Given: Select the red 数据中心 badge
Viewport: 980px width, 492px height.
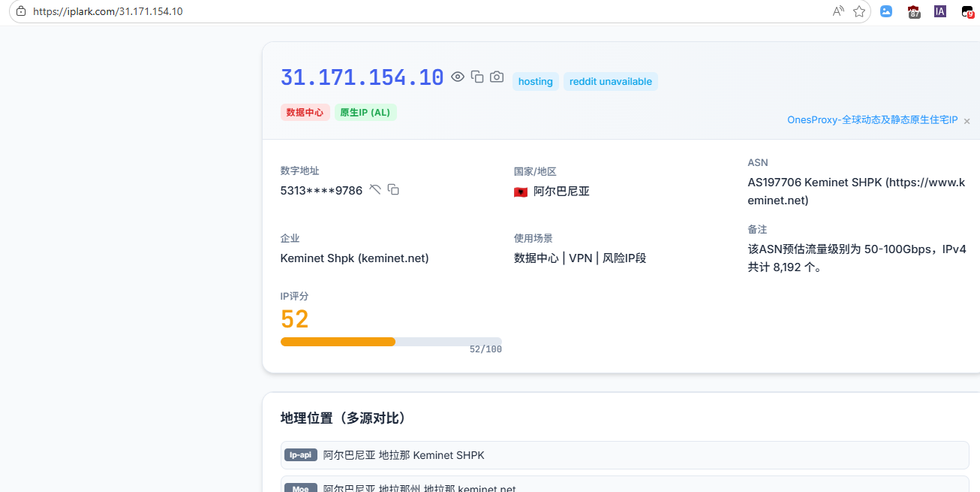Looking at the screenshot, I should (x=305, y=113).
